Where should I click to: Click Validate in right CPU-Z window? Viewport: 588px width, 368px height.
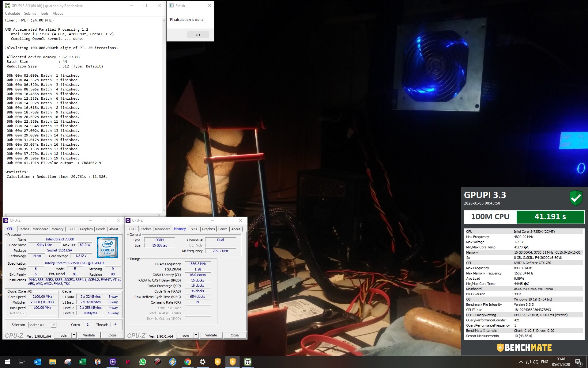coord(211,335)
